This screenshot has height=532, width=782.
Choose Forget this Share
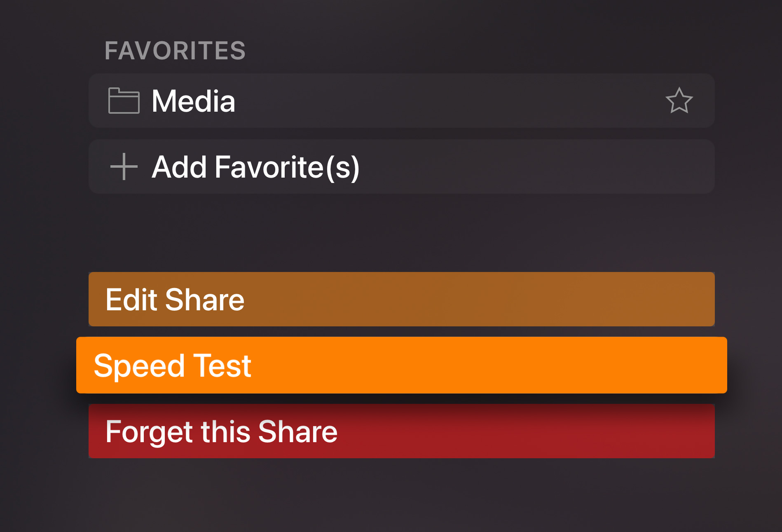[x=401, y=431]
